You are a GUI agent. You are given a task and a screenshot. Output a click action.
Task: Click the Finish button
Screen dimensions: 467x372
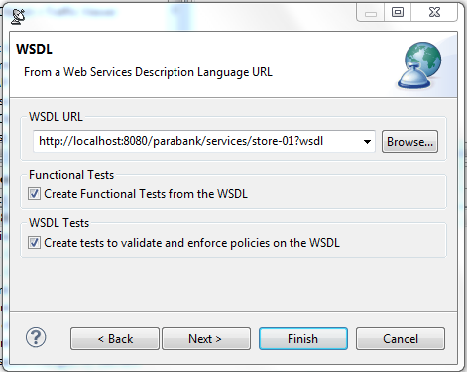pyautogui.click(x=303, y=339)
